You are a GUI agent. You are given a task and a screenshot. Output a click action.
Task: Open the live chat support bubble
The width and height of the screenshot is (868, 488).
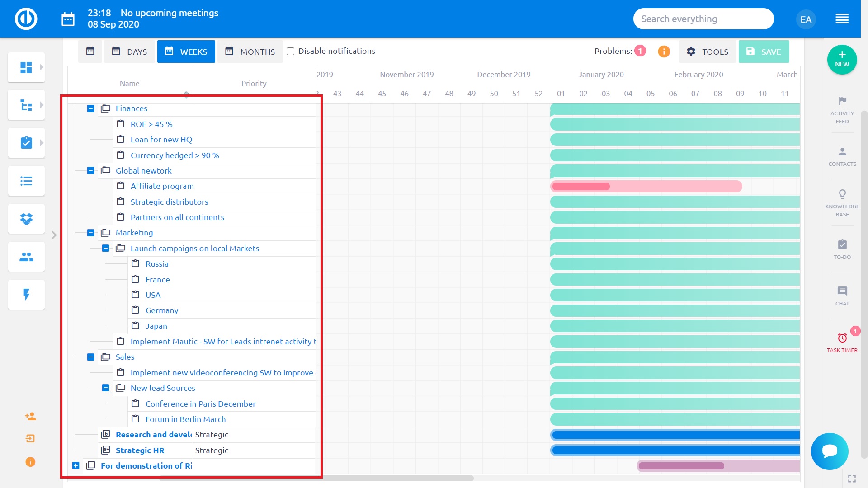pos(830,451)
